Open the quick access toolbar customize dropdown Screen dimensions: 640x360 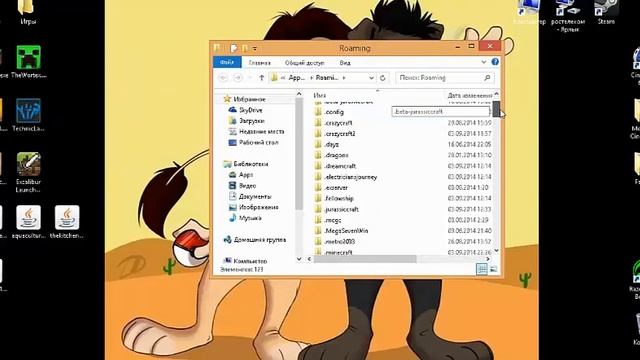click(x=254, y=49)
